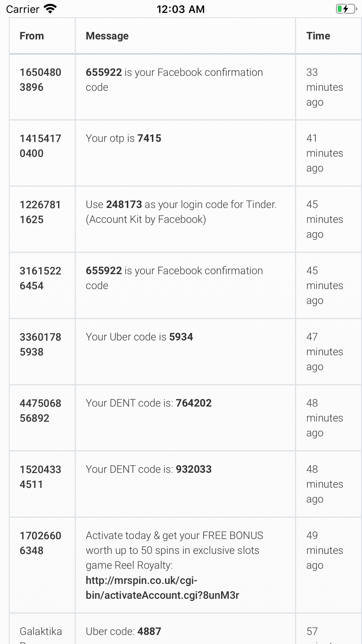
Task: Click sender number 14154170400
Action: (x=40, y=146)
